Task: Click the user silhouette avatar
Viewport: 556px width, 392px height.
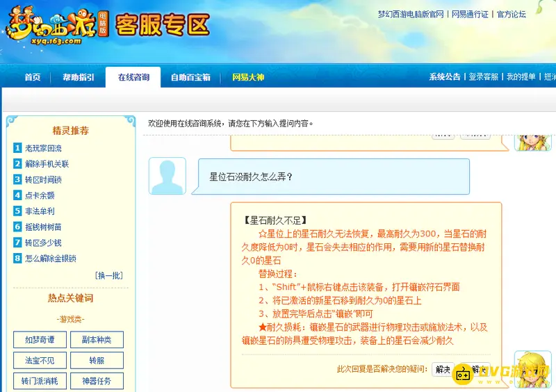Action: pyautogui.click(x=167, y=176)
